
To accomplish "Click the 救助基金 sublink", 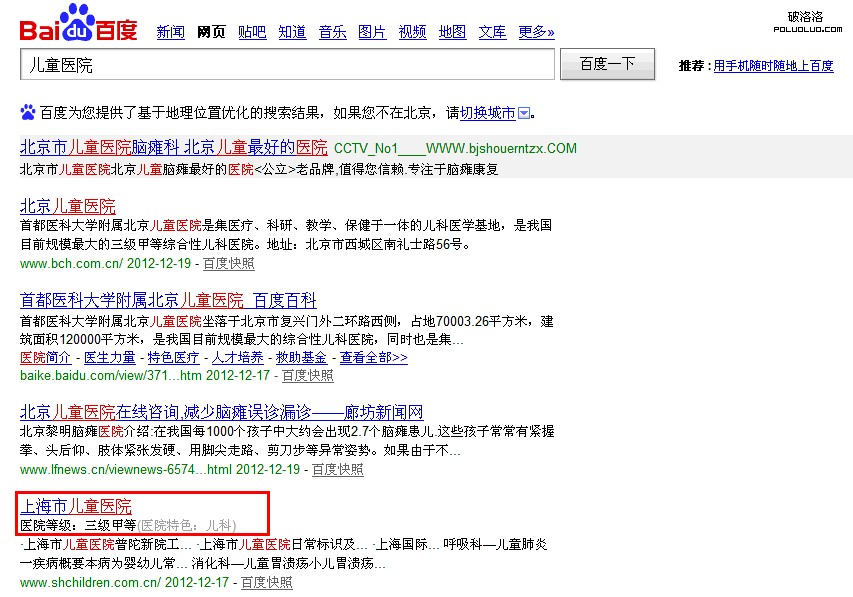I will 301,358.
